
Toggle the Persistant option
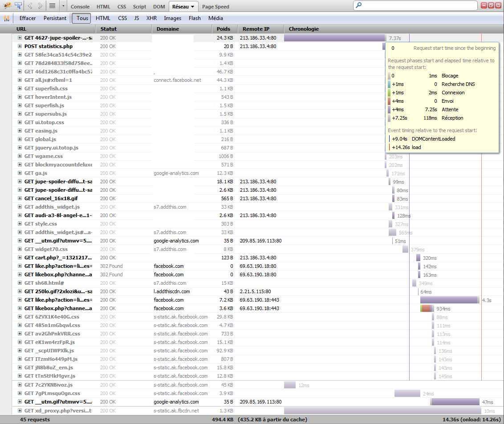(55, 18)
